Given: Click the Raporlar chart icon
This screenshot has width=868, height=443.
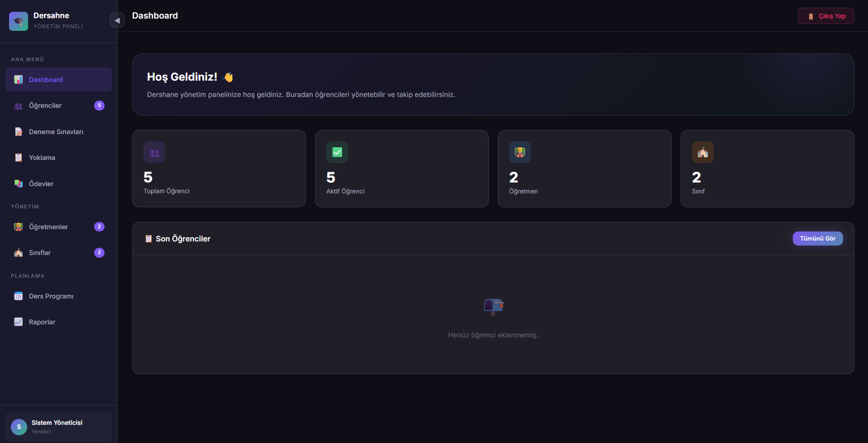Looking at the screenshot, I should 18,322.
